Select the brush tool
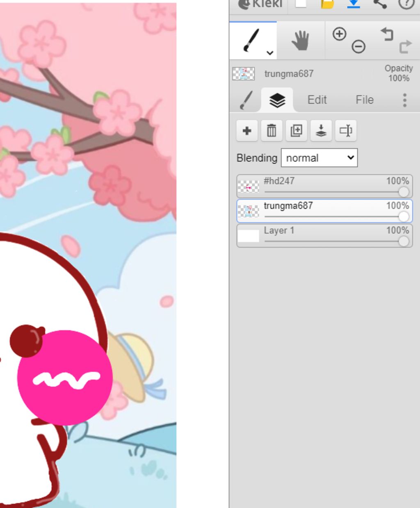The width and height of the screenshot is (420, 508). click(251, 40)
